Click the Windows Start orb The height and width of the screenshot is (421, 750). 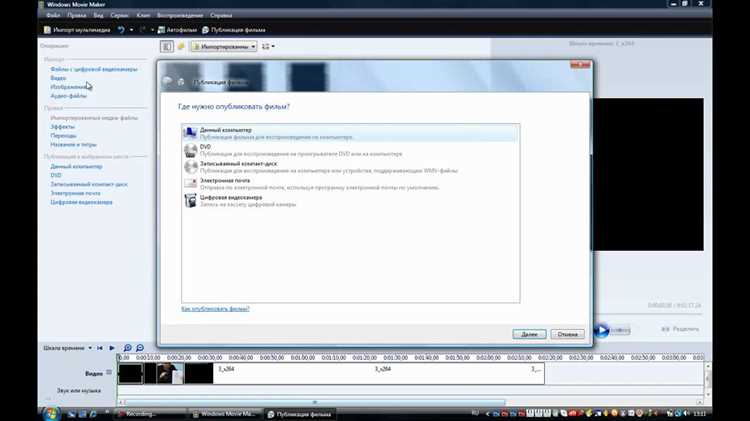tap(51, 413)
